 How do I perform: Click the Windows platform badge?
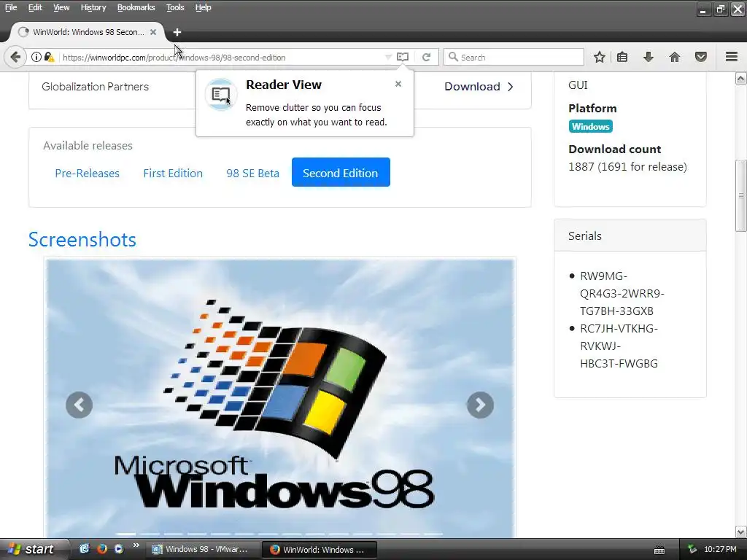pyautogui.click(x=590, y=127)
